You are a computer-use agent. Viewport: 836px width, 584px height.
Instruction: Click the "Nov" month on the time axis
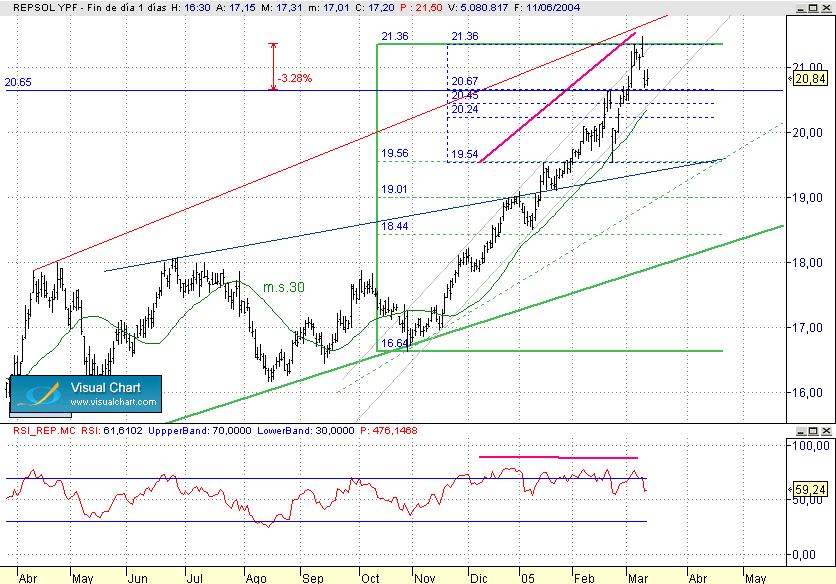coord(425,578)
